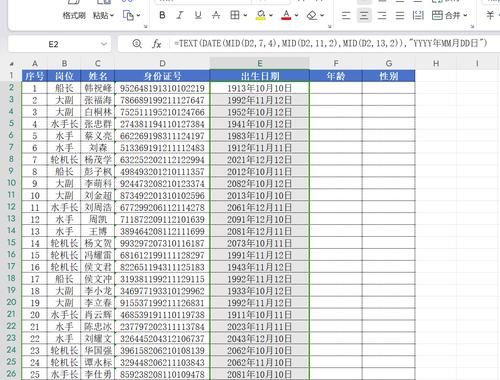Select cell with 1913年10月10日
Screen dimensions: 500x380
click(x=260, y=88)
